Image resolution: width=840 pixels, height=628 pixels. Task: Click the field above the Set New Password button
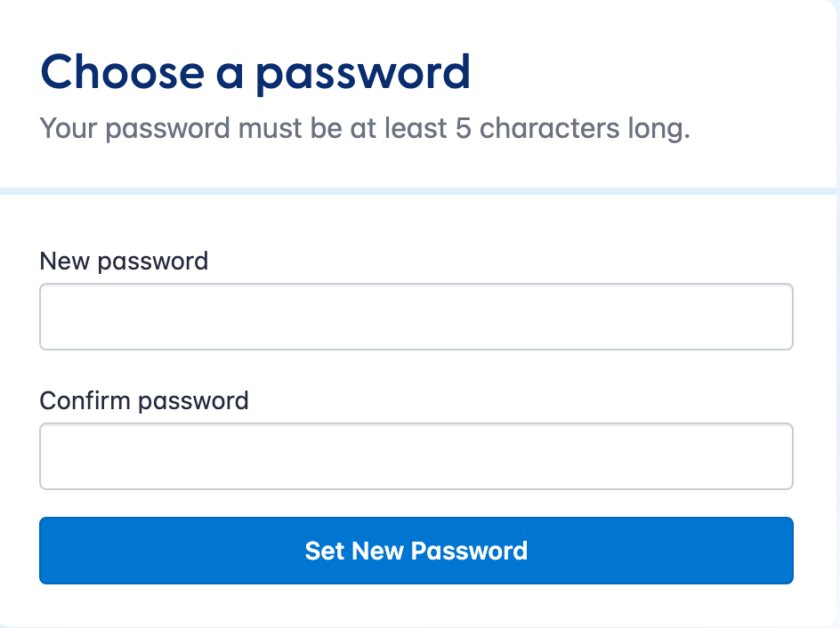click(416, 456)
